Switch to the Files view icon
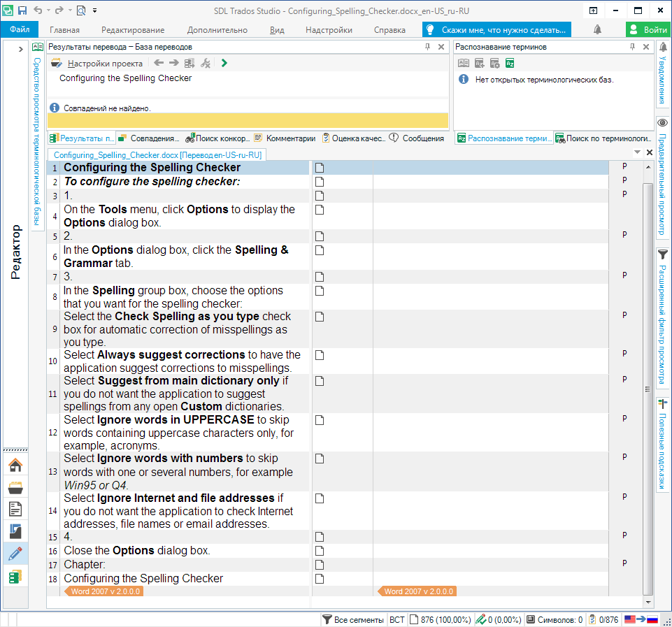The height and width of the screenshot is (627, 672). point(15,509)
